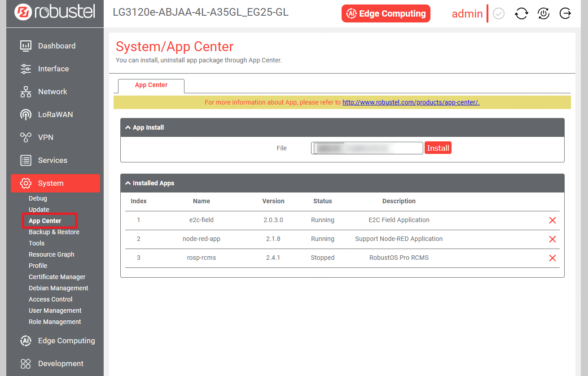Image resolution: width=588 pixels, height=376 pixels.
Task: Open Resource Graph page
Action: 52,254
